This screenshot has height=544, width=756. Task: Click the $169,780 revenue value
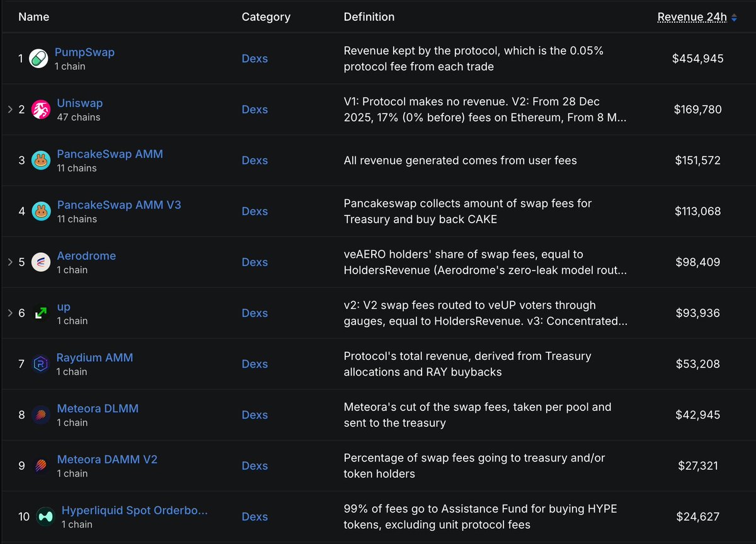(698, 110)
